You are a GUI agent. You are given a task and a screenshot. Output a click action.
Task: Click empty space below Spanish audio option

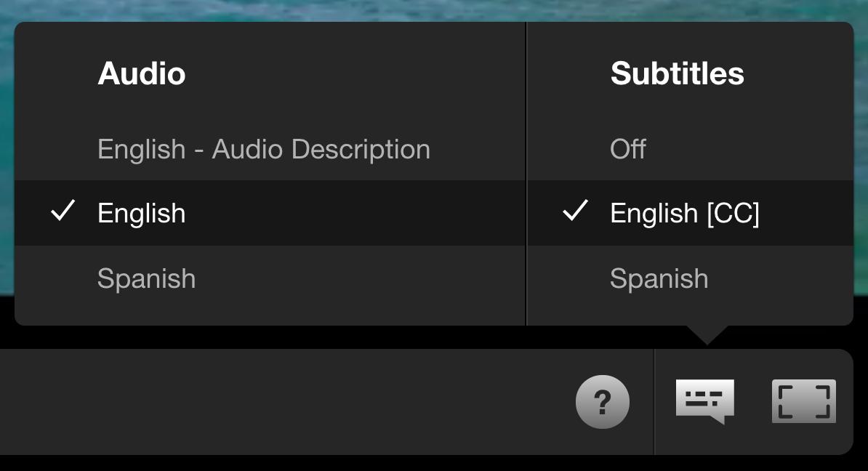(x=269, y=310)
